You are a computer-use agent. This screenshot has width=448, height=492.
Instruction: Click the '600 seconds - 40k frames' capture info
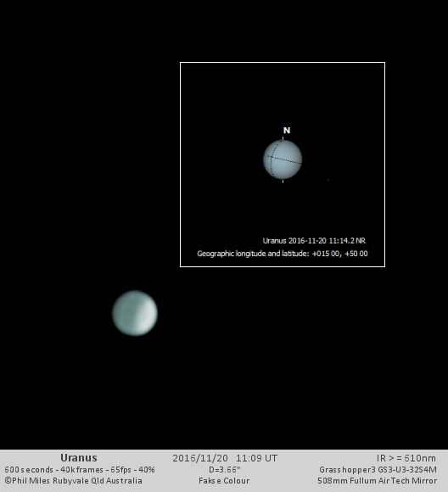(x=53, y=470)
